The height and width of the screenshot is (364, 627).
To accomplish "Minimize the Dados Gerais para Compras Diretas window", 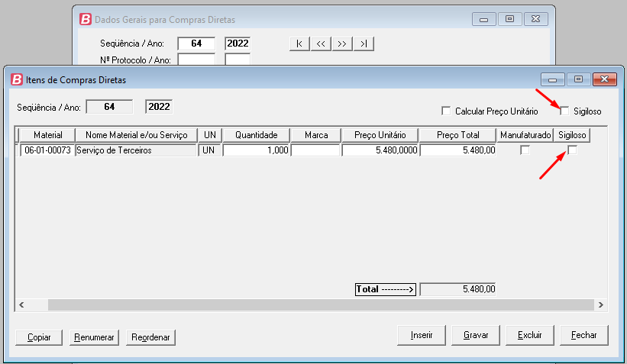I will pyautogui.click(x=484, y=19).
